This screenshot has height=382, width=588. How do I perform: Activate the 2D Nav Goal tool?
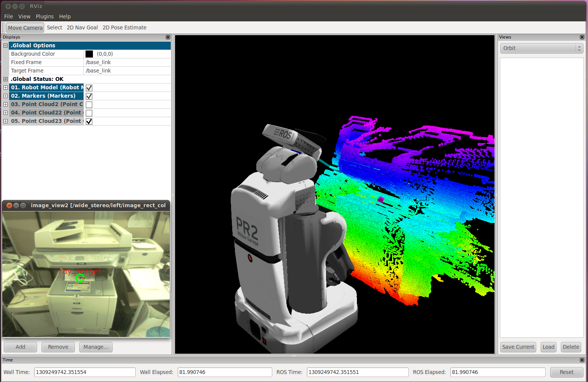(x=82, y=27)
